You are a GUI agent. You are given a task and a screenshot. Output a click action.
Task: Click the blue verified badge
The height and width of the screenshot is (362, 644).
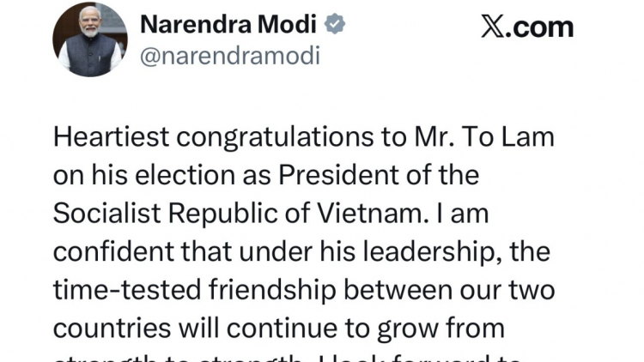pyautogui.click(x=335, y=26)
